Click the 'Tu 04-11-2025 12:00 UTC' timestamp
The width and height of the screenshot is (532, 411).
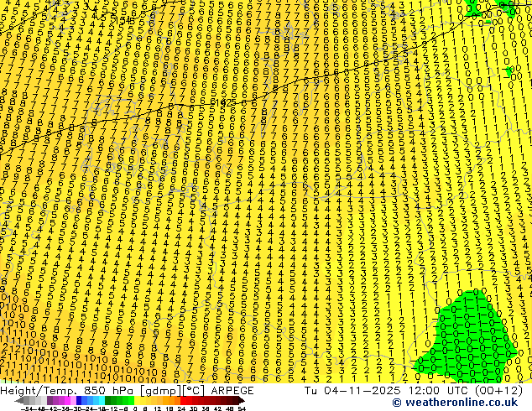pyautogui.click(x=387, y=391)
